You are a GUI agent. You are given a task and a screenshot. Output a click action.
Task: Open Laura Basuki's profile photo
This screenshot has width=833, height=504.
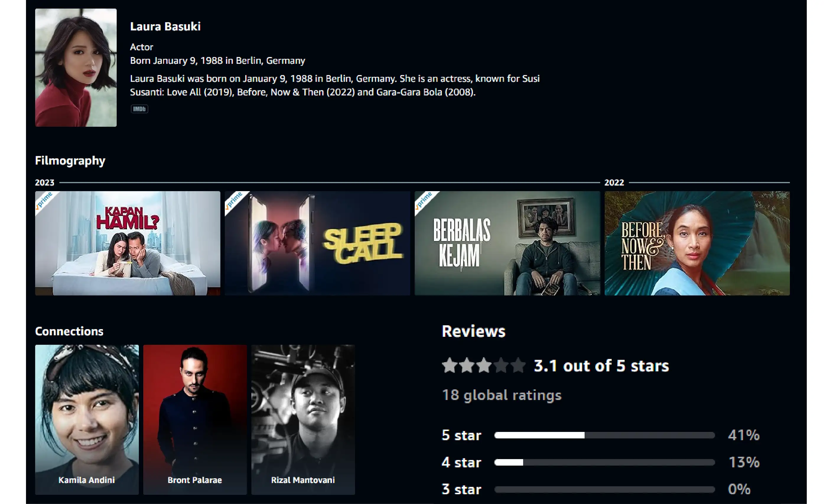click(x=76, y=68)
